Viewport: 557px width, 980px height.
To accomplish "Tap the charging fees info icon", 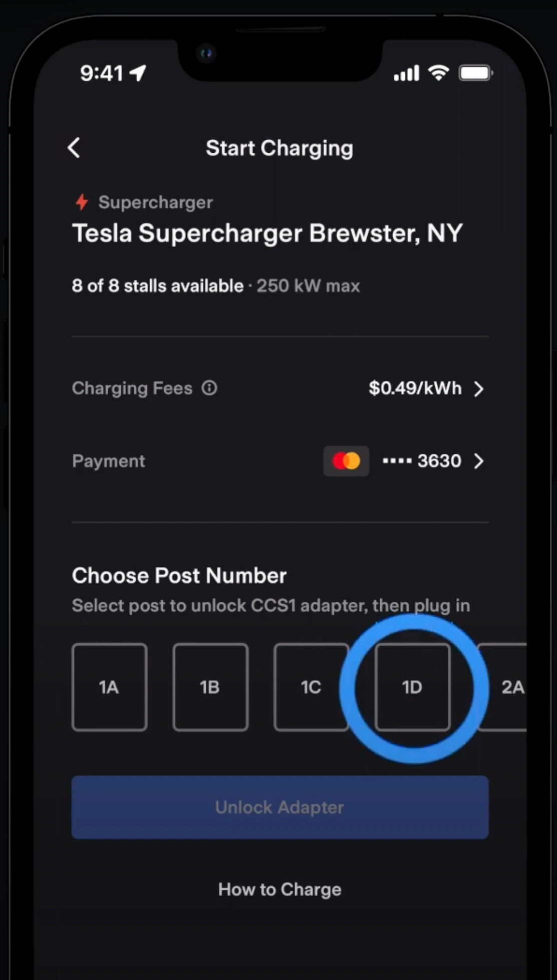I will 209,388.
